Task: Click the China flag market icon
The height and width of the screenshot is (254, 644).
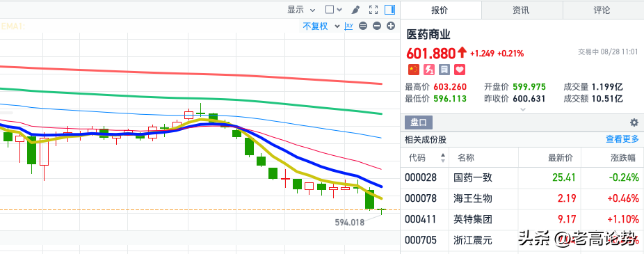Action: [413, 70]
